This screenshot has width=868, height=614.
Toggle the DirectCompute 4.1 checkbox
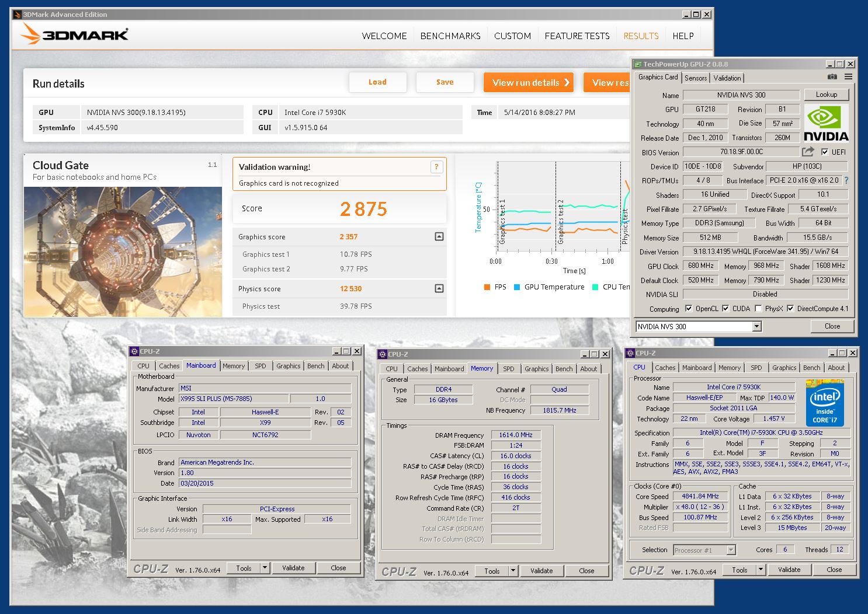point(790,308)
